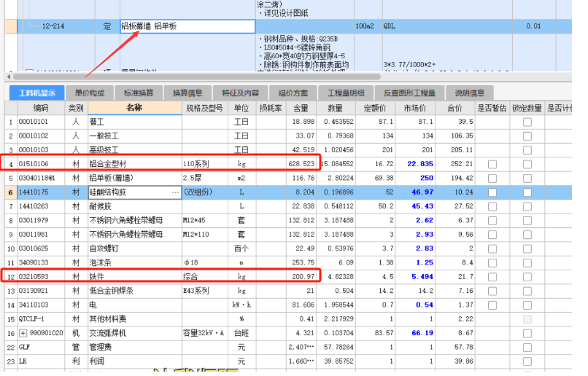
Task: Switch to the 工料机显示 tab
Action: (x=36, y=93)
